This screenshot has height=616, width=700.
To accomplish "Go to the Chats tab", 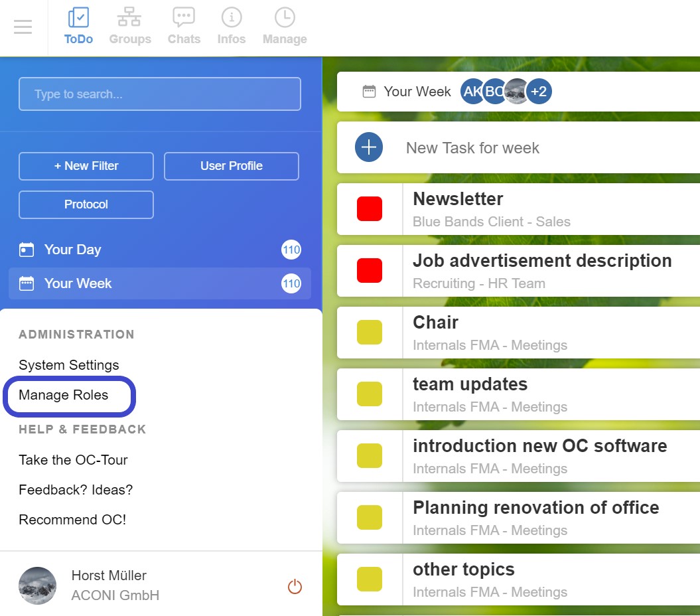I will pos(184,27).
